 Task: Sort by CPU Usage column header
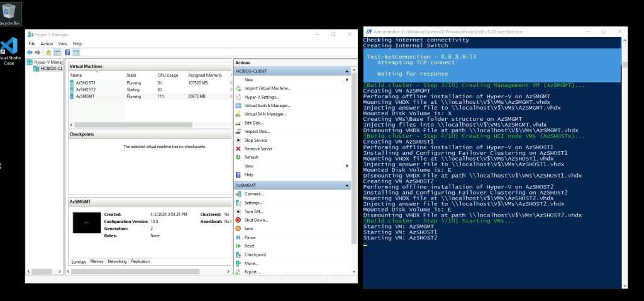pyautogui.click(x=170, y=76)
